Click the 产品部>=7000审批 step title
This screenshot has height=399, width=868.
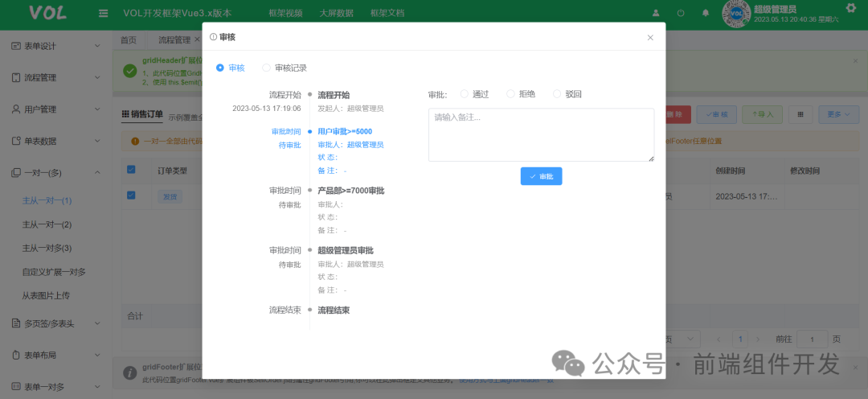pos(351,191)
